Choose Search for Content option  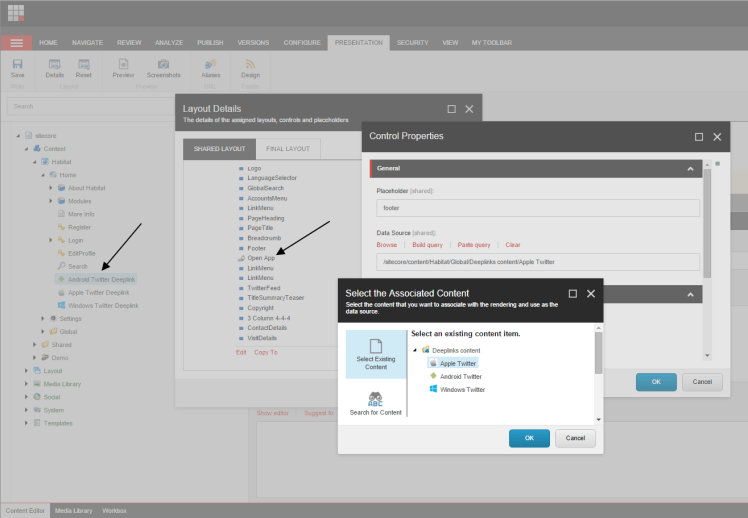click(x=376, y=403)
